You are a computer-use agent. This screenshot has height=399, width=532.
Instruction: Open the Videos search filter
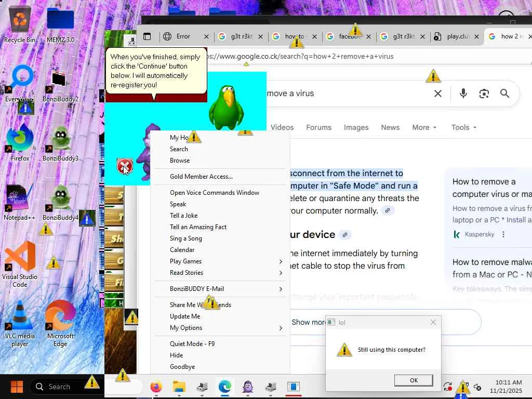282,127
